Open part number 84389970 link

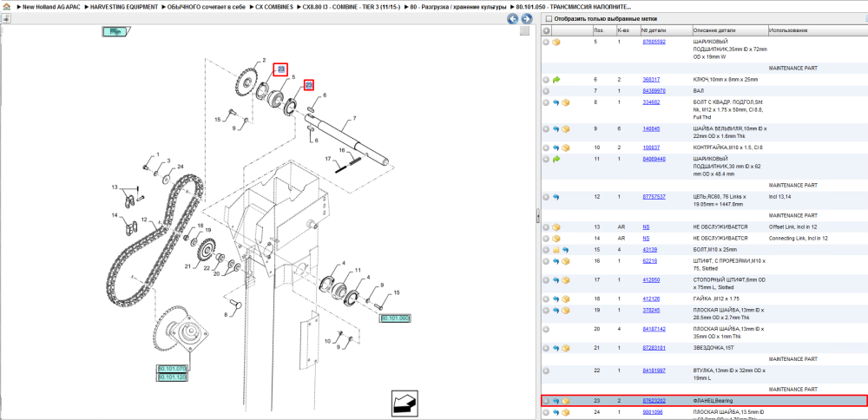point(654,91)
